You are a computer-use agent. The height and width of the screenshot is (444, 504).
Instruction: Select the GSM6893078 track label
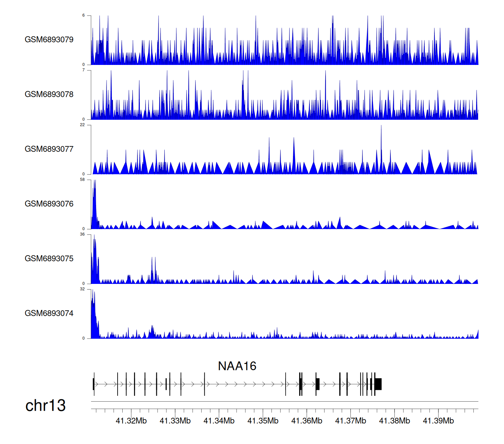click(x=49, y=95)
